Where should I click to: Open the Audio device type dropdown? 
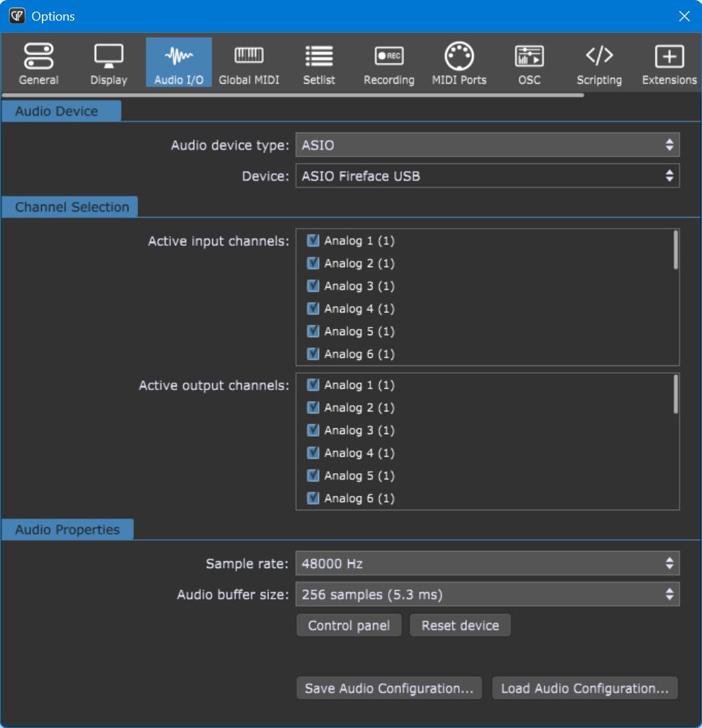(x=487, y=146)
